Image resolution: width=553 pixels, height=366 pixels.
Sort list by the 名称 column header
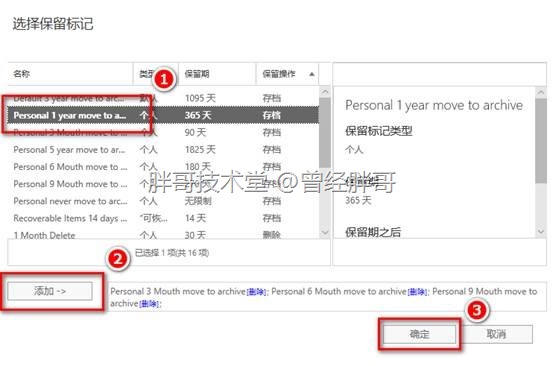(70, 74)
